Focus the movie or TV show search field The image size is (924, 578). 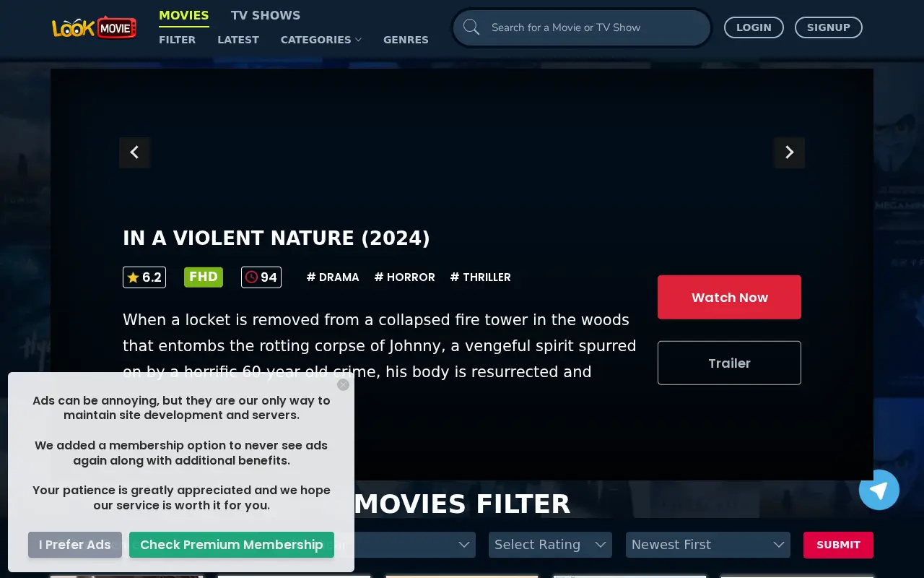pos(582,27)
